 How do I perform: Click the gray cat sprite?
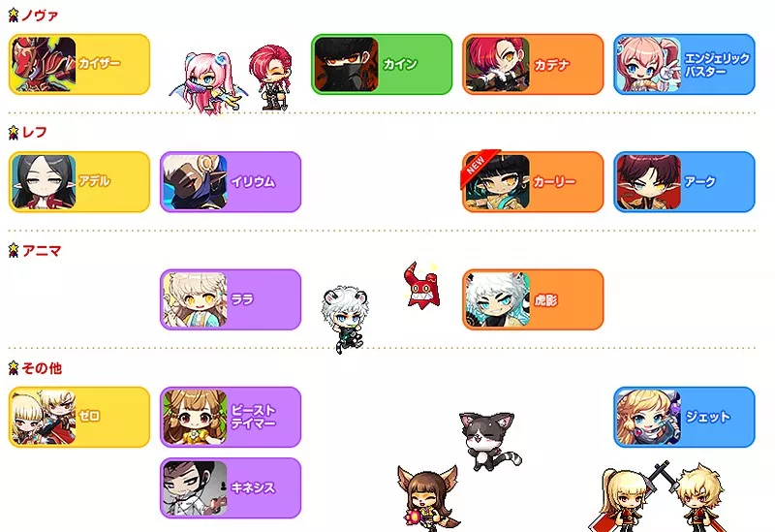[x=490, y=441]
